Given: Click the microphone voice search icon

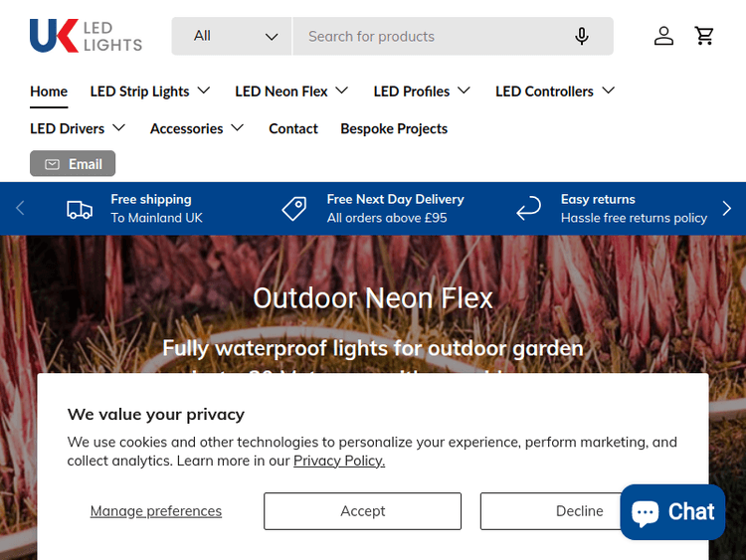Looking at the screenshot, I should tap(582, 37).
